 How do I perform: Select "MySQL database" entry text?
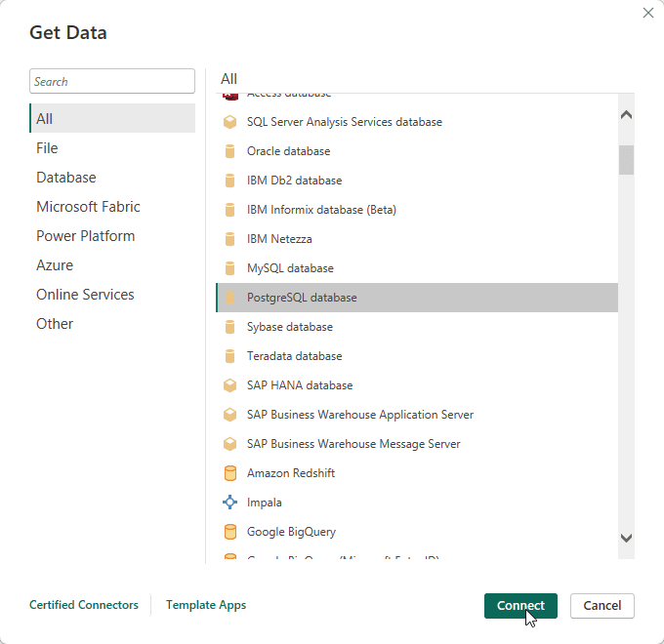[x=290, y=268]
